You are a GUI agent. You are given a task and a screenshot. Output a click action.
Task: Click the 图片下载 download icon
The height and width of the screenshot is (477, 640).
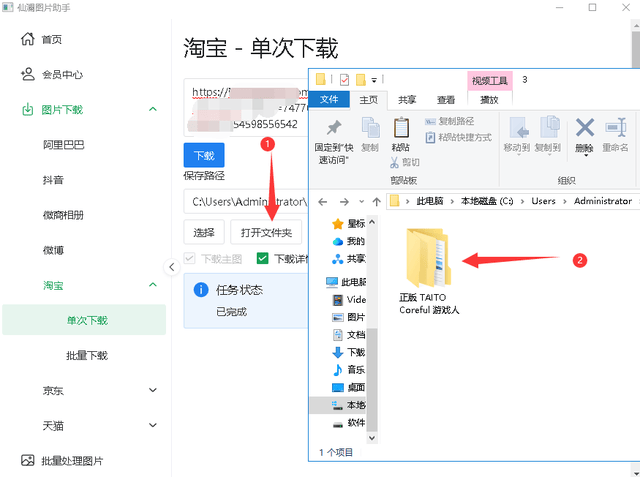coord(27,109)
